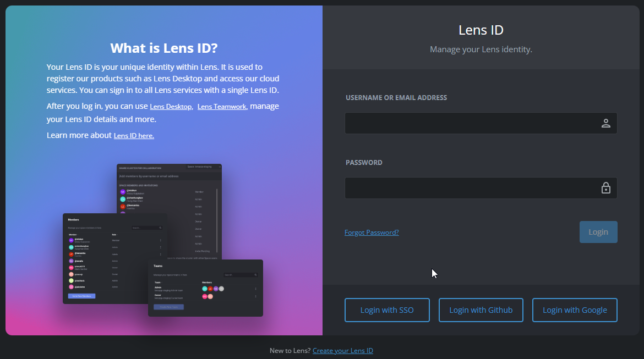Select Login with Google
644x359 pixels.
pos(575,310)
